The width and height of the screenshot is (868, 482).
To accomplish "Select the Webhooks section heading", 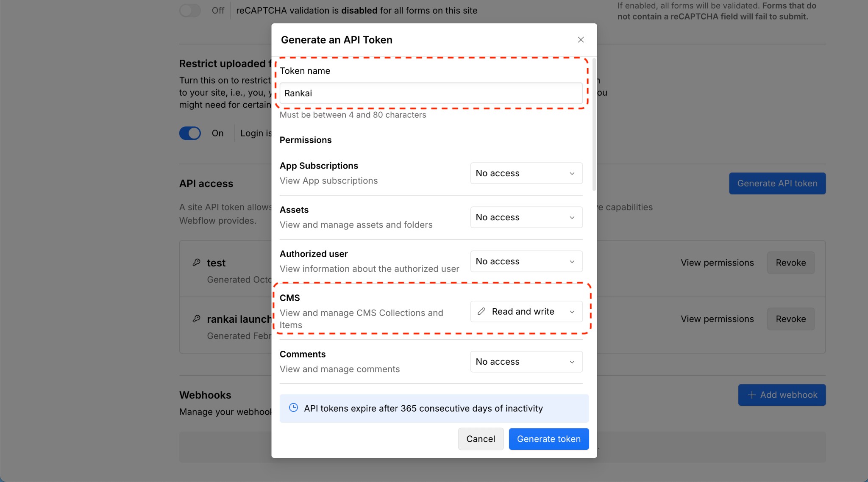I will click(x=205, y=394).
